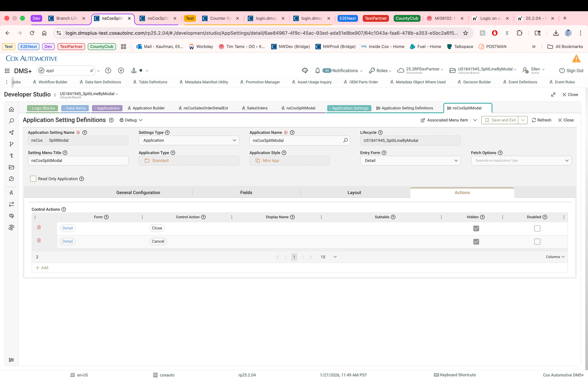Open the General Configuration tab
The height and width of the screenshot is (380, 588).
[138, 193]
